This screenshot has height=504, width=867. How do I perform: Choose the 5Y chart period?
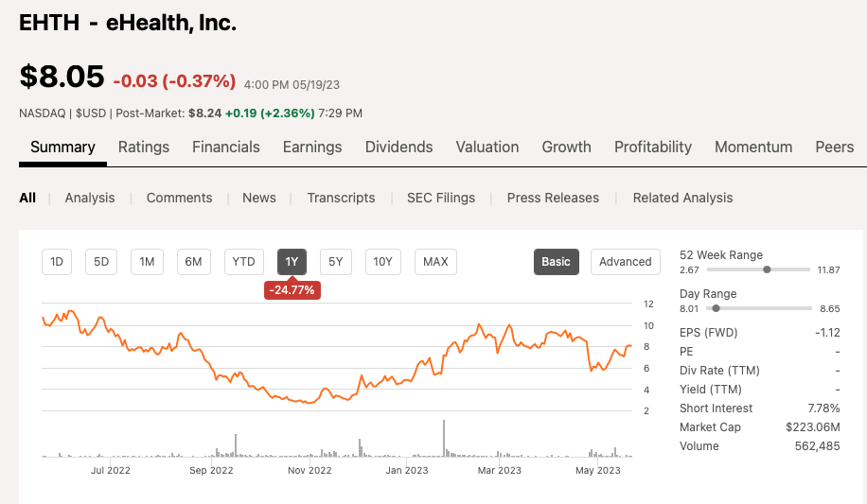coord(336,262)
